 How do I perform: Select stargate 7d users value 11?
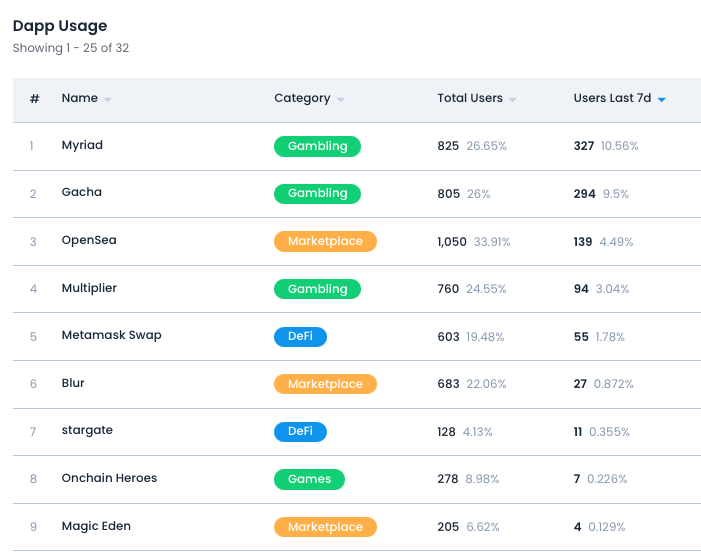(x=578, y=432)
